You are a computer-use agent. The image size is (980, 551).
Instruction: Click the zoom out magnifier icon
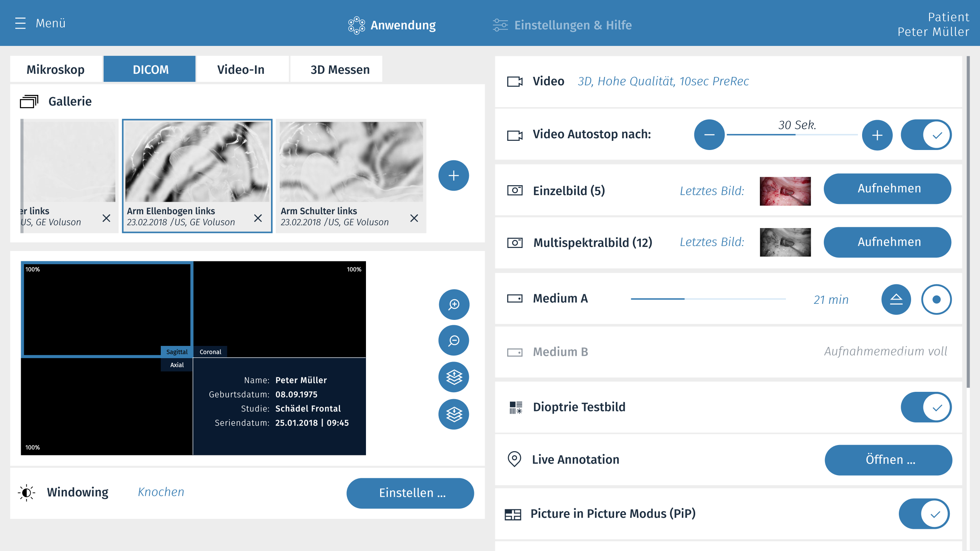454,341
